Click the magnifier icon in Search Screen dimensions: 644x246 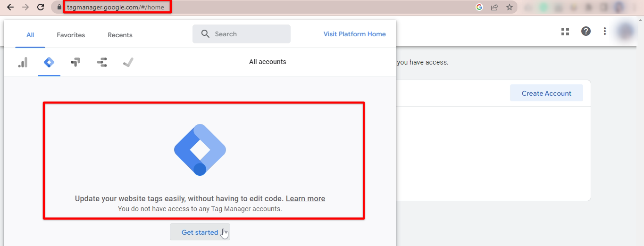(x=205, y=34)
